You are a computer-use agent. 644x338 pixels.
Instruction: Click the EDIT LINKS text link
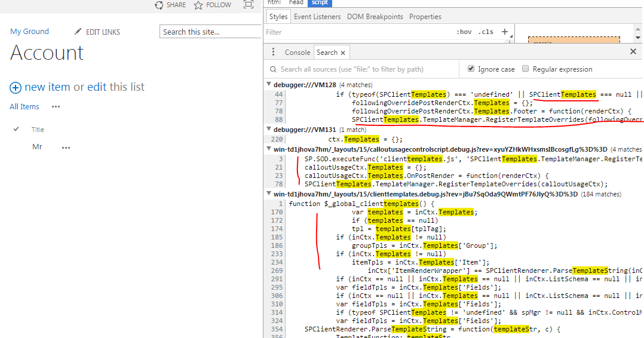[x=103, y=32]
